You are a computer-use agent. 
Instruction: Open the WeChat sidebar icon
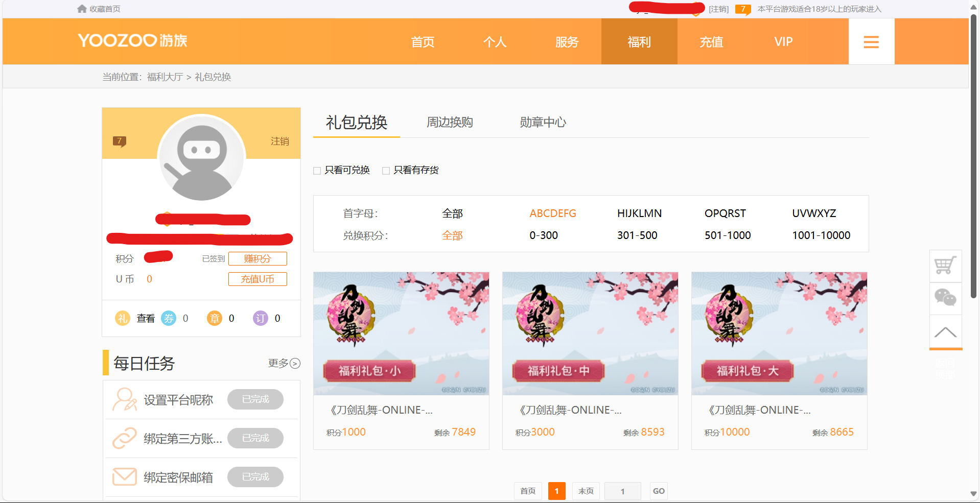(x=945, y=298)
